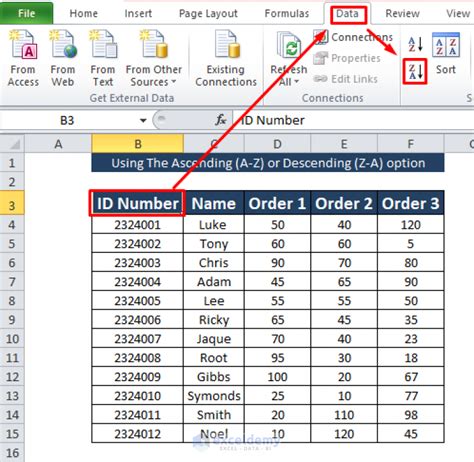Select the Data tab
The image size is (474, 462).
click(347, 13)
